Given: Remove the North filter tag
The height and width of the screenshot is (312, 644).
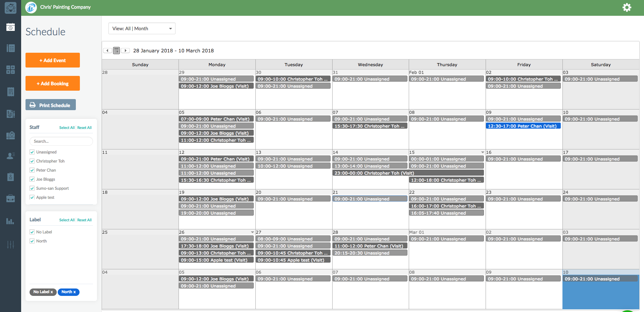Looking at the screenshot, I should [75, 292].
